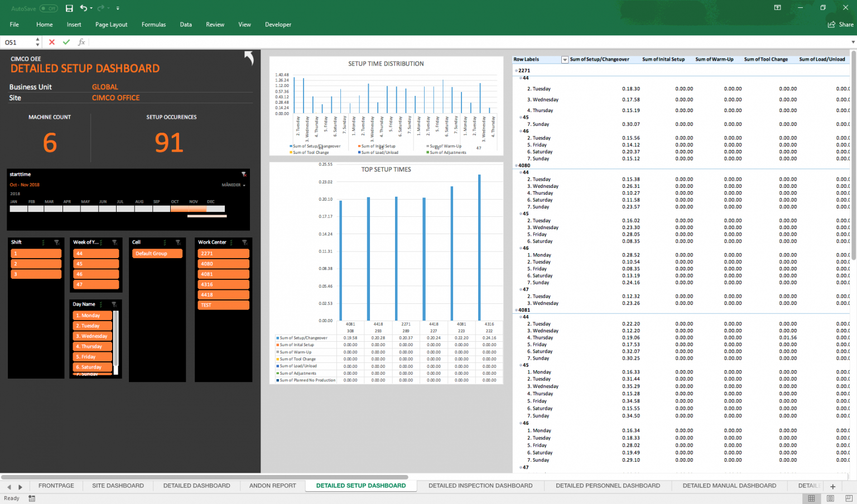Image resolution: width=857 pixels, height=504 pixels.
Task: Collapse the 2271 group in the pivot table
Action: (x=516, y=71)
